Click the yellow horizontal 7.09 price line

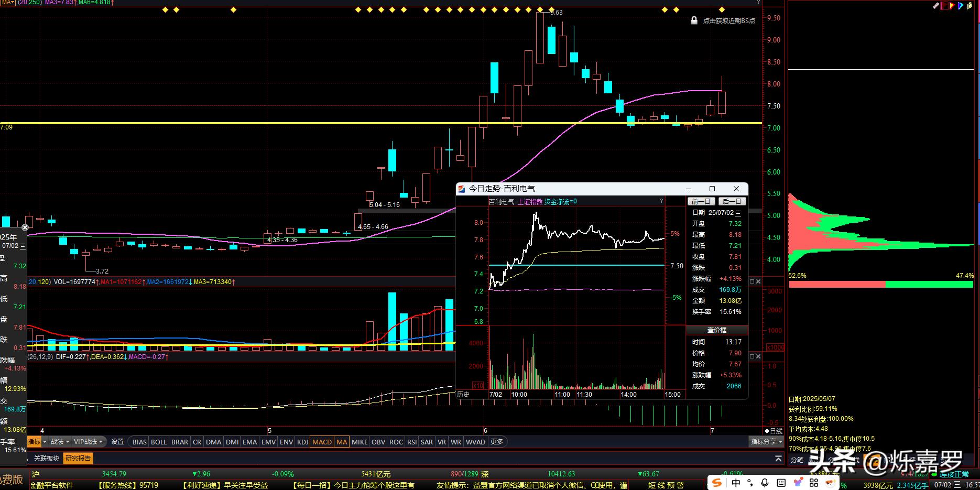coord(381,123)
